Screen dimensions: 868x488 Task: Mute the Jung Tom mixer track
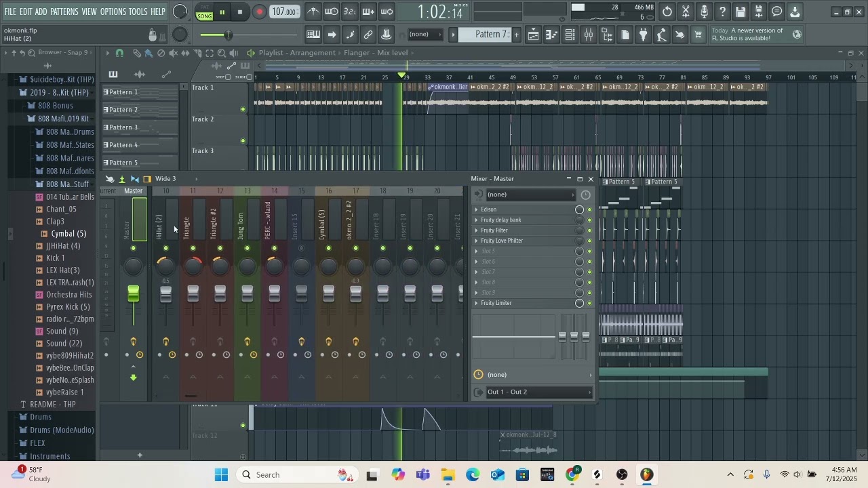pyautogui.click(x=247, y=248)
